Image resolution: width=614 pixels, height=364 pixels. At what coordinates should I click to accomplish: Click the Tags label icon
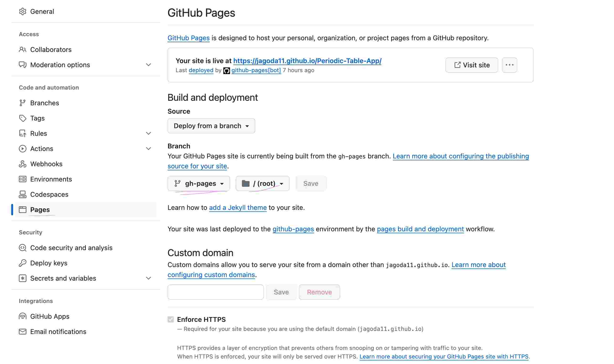tap(23, 118)
